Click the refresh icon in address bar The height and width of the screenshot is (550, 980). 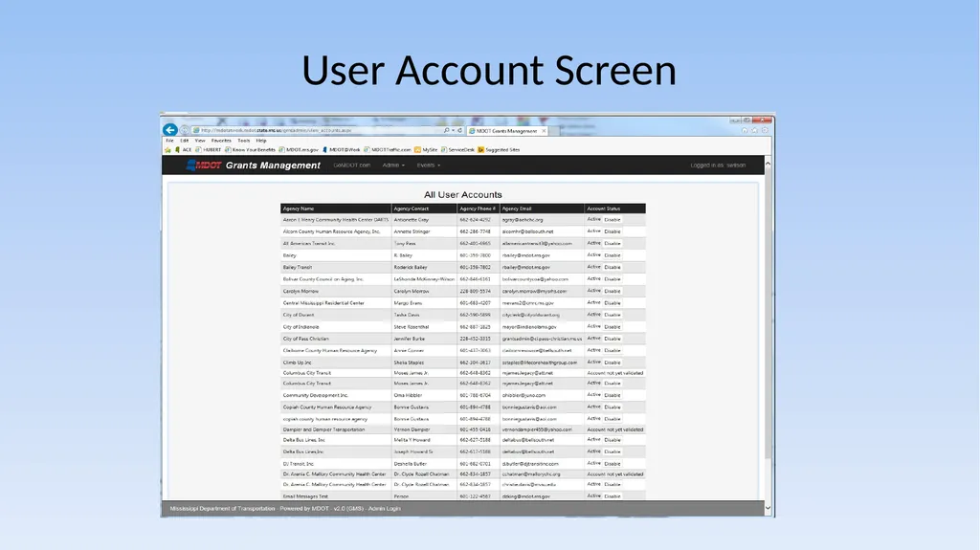tap(460, 131)
